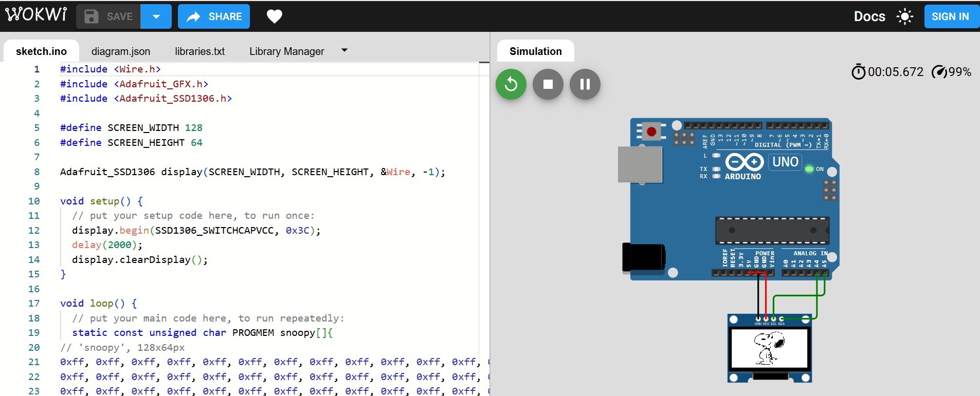Click line number 20 in gutter
This screenshot has height=396, width=980.
click(x=34, y=347)
